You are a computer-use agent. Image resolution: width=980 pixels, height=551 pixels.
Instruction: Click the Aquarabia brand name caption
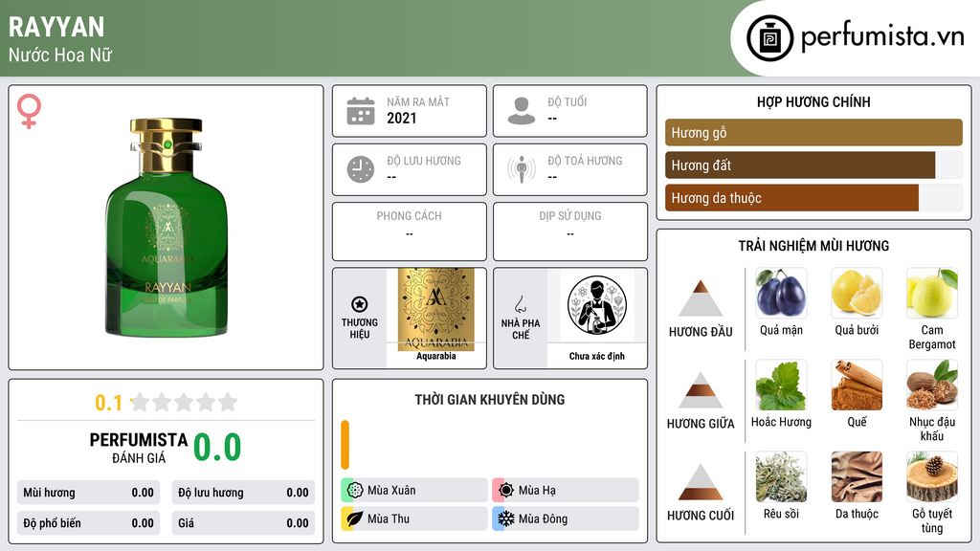(436, 356)
